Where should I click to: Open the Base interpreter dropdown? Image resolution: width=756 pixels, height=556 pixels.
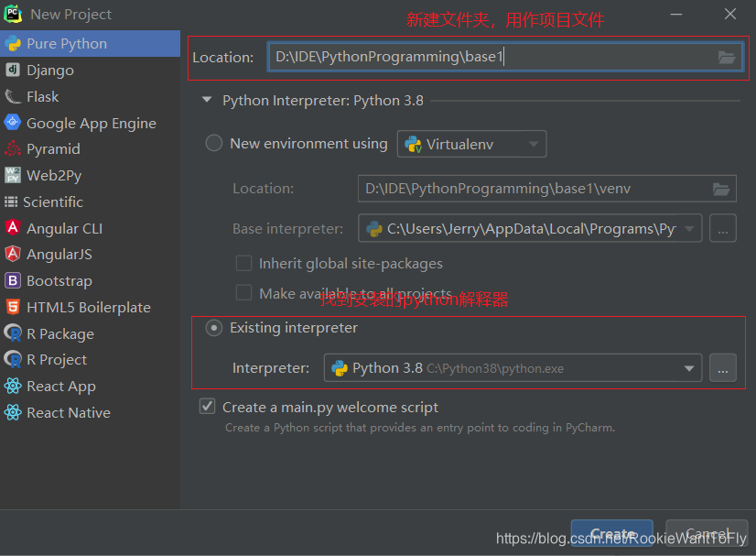[530, 228]
